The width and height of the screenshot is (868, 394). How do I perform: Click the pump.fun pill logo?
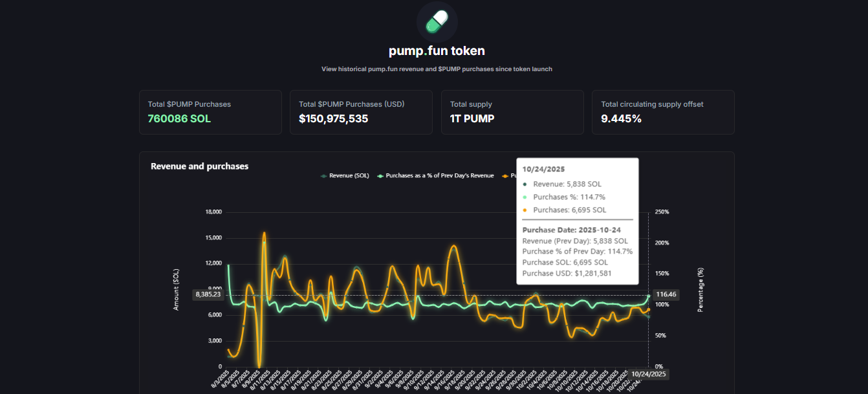click(437, 22)
